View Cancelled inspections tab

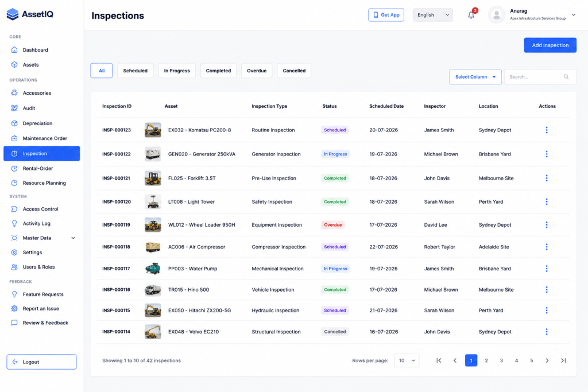click(x=294, y=71)
